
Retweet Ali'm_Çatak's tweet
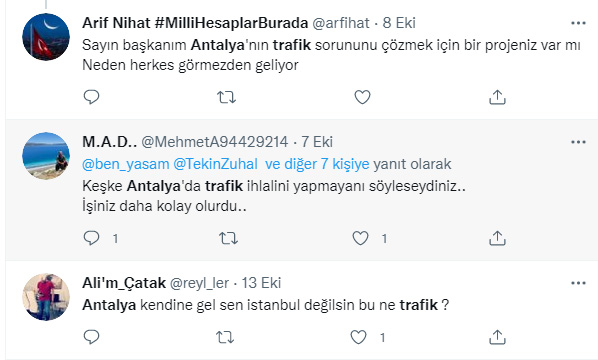coord(225,338)
